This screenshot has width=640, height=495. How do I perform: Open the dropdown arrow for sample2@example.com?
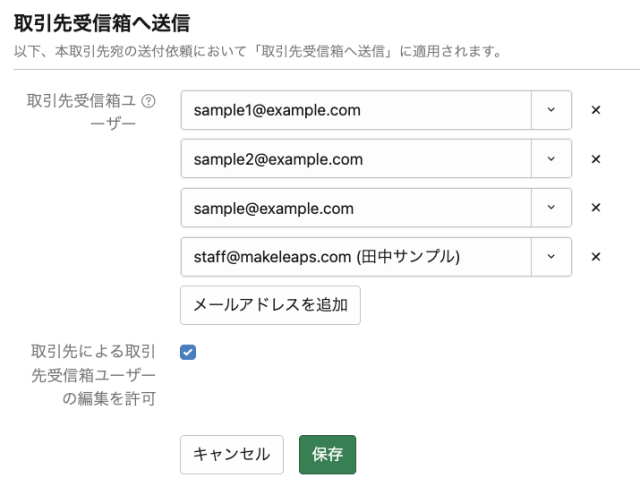551,159
